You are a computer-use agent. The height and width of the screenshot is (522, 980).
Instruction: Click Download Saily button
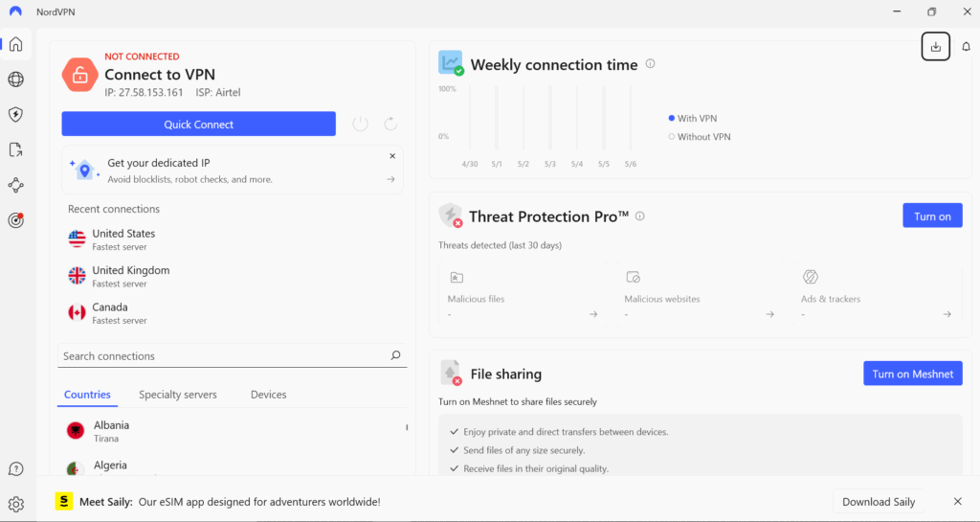click(879, 501)
